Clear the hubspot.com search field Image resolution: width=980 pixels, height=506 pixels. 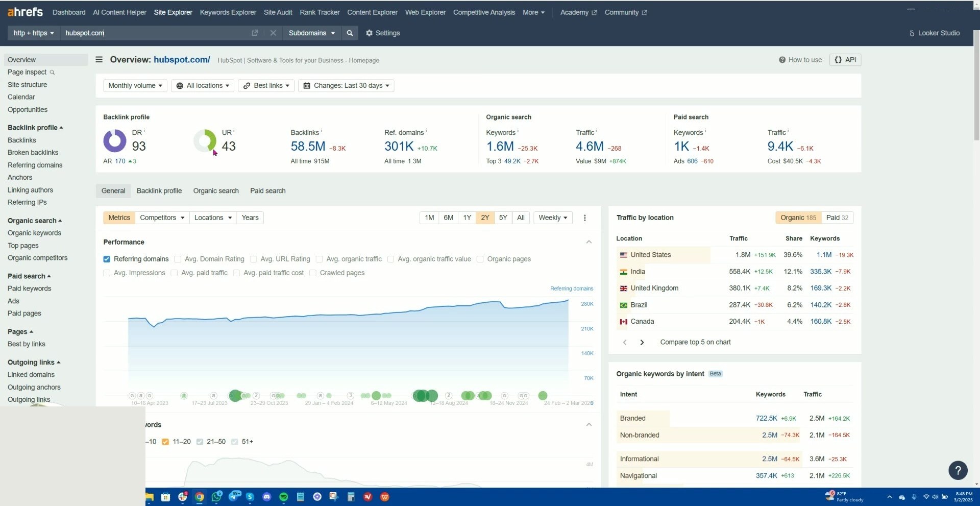[x=273, y=33]
